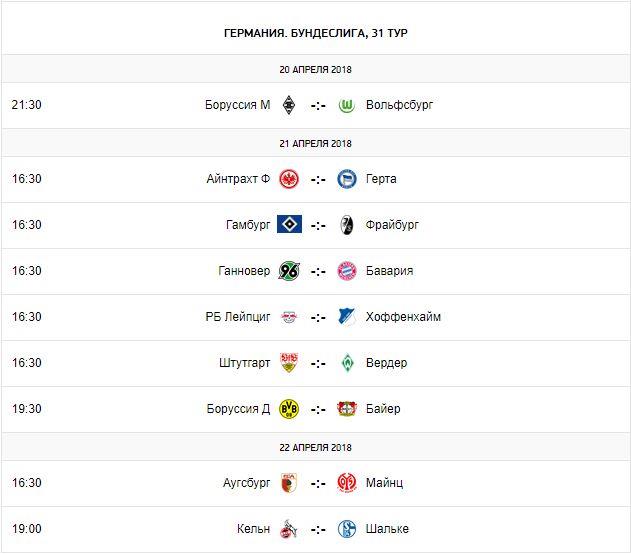Click the Wolfsburg club logo

click(x=347, y=105)
